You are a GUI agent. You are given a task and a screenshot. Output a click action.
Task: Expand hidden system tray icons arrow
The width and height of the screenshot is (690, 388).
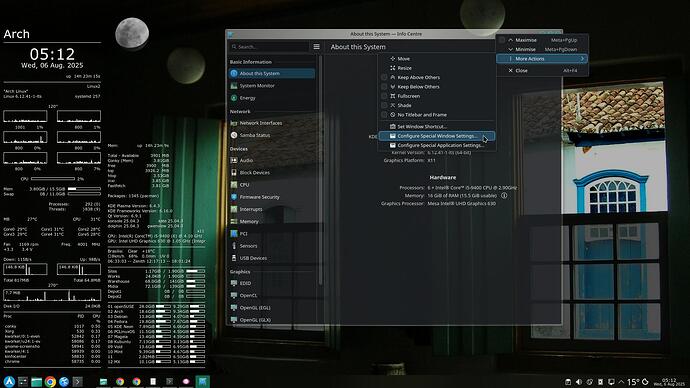pos(621,382)
